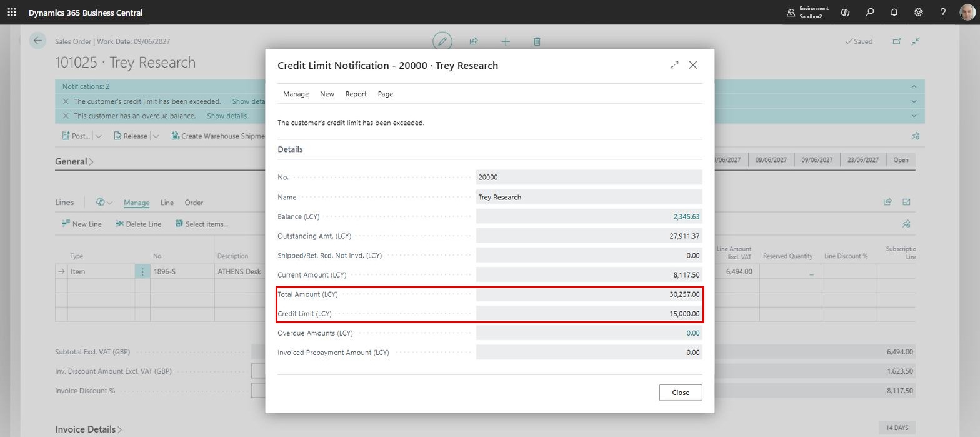The image size is (980, 437).
Task: Collapse the Notifications: 2 bar
Action: [914, 86]
